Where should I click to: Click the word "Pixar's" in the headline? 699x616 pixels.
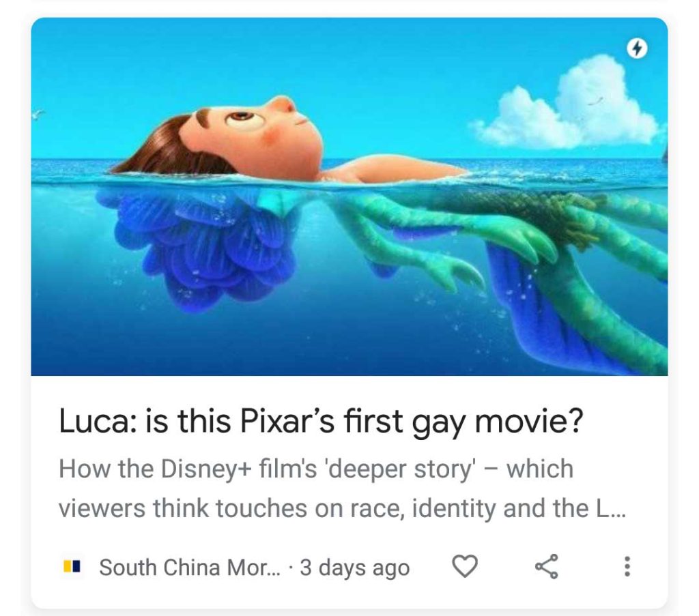pyautogui.click(x=287, y=421)
